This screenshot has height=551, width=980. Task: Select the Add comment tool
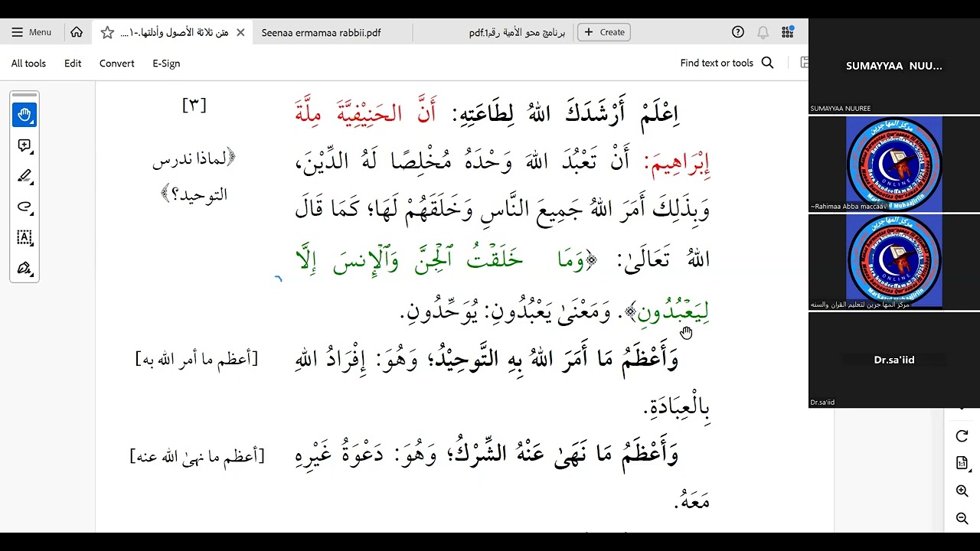pos(24,145)
